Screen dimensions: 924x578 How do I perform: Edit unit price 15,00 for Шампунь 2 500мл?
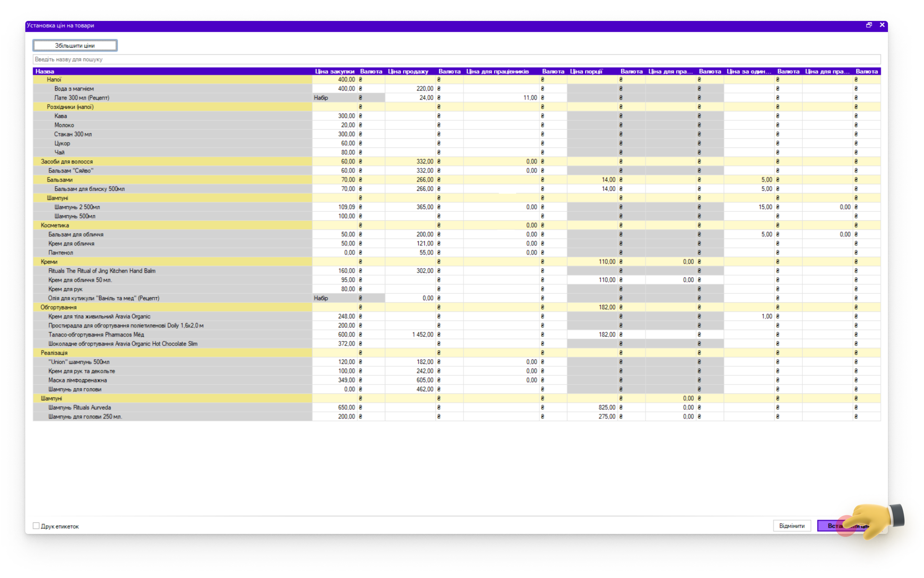pos(749,207)
